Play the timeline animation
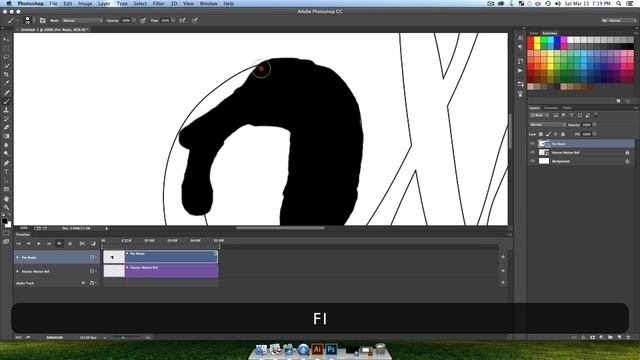 tap(39, 243)
